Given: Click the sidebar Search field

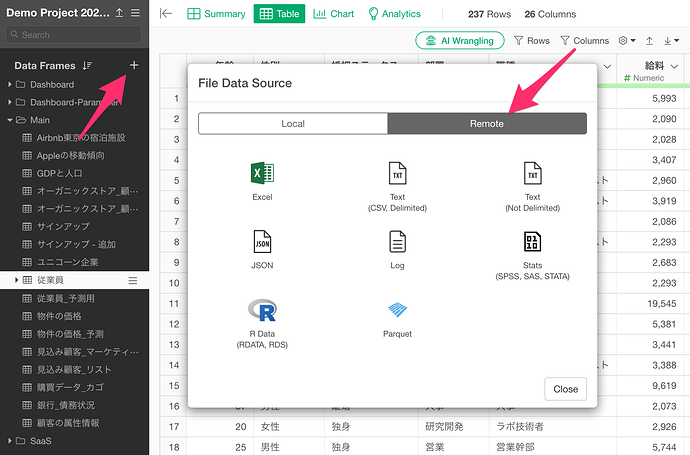Looking at the screenshot, I should [74, 34].
